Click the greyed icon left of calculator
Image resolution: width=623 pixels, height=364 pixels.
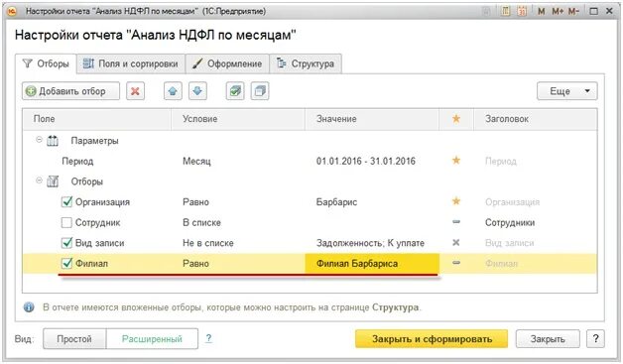486,11
